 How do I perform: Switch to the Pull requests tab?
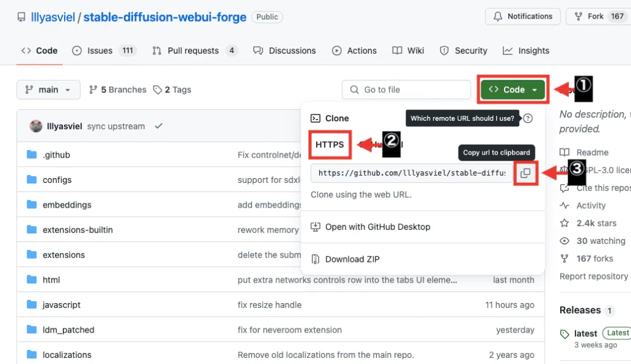pyautogui.click(x=195, y=51)
